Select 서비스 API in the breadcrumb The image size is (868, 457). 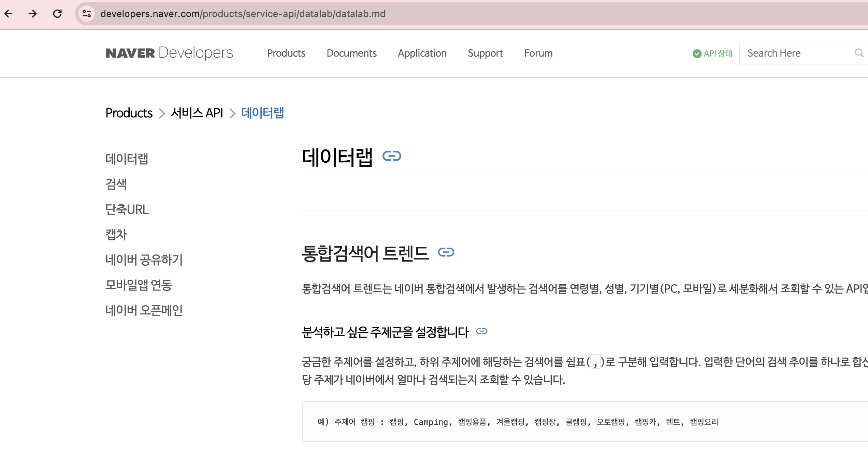click(x=197, y=113)
